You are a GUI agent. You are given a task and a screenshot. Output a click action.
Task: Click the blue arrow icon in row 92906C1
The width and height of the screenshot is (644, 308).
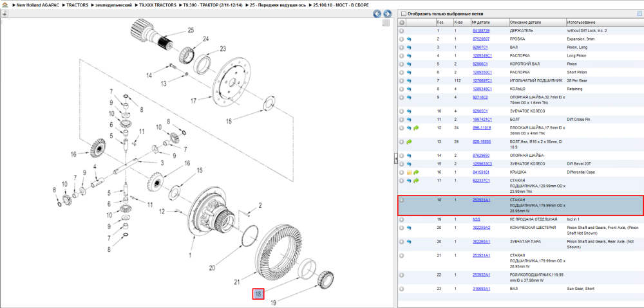click(409, 64)
